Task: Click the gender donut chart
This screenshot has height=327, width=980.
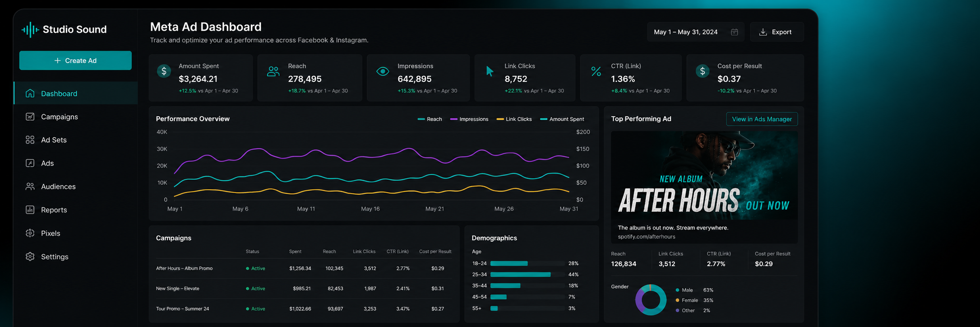Action: [651, 300]
